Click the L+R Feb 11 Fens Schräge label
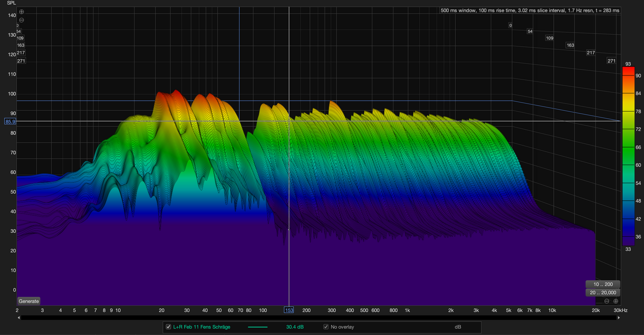The image size is (644, 335). (x=202, y=327)
